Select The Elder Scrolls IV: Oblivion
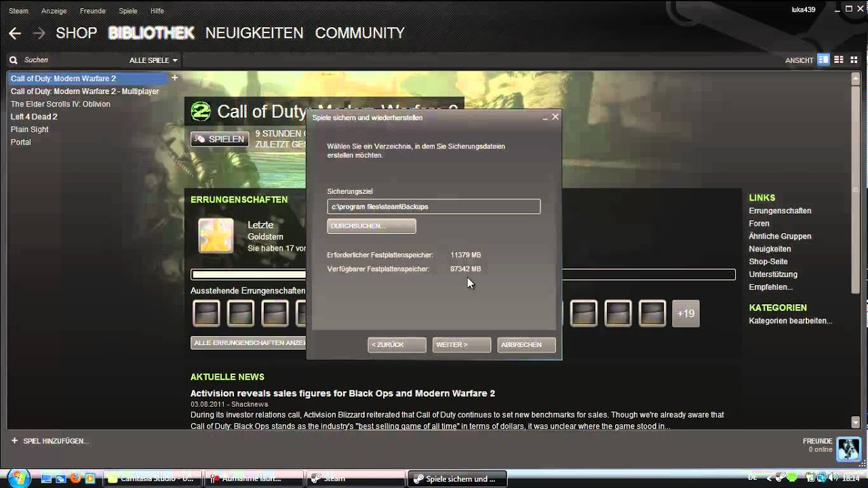 point(60,104)
